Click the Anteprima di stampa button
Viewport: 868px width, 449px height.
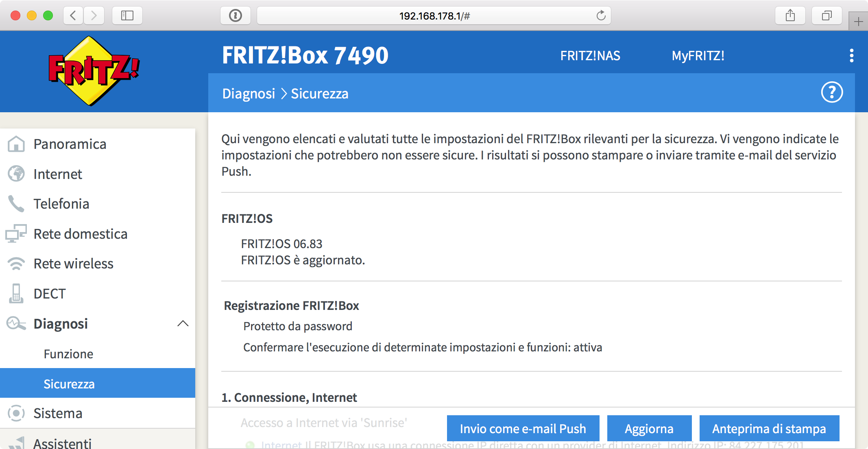tap(769, 428)
